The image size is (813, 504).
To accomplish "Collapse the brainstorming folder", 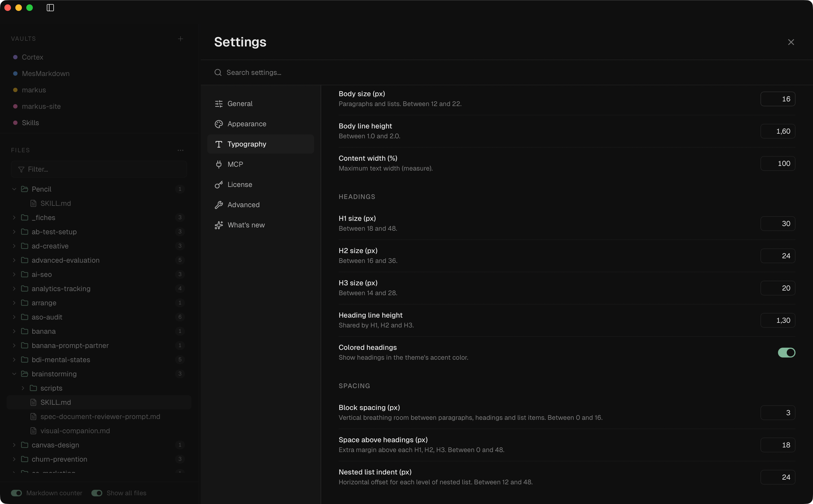I will [14, 374].
